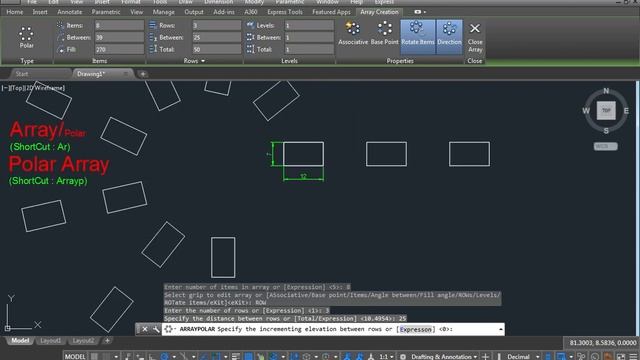Click the Rows Between field showing 25
Viewport: 640px width, 360px height.
[x=217, y=37]
